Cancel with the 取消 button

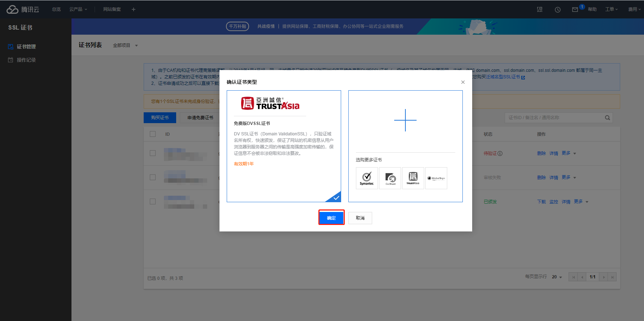click(x=360, y=218)
